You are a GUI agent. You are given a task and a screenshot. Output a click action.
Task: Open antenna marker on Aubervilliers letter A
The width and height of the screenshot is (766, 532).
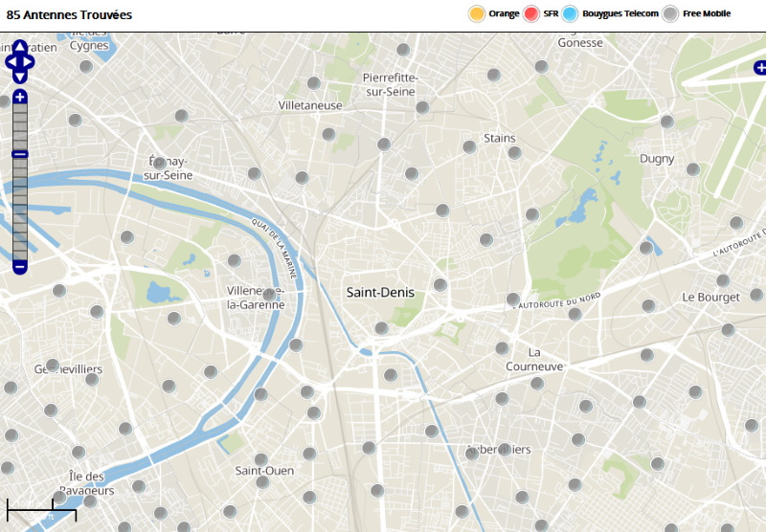(472, 453)
